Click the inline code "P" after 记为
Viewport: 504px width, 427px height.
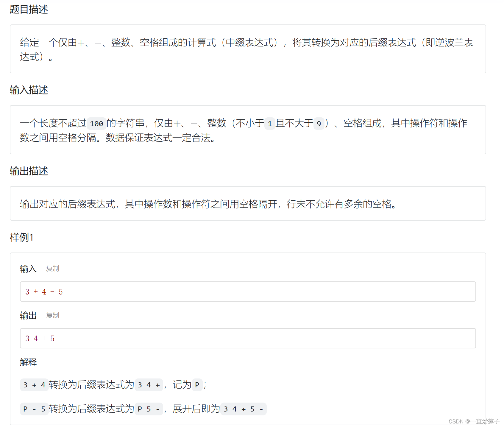[x=197, y=385]
